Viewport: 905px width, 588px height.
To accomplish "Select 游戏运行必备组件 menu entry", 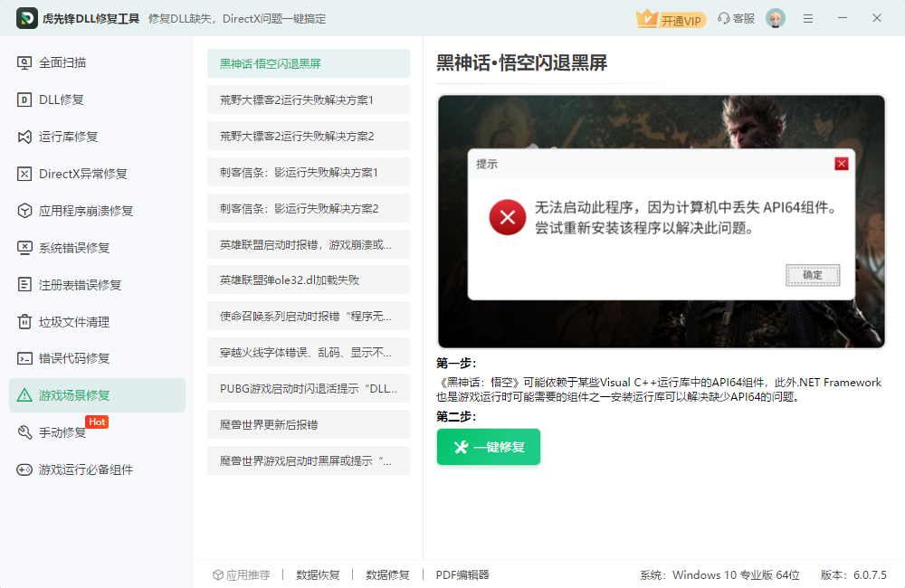I will 97,469.
